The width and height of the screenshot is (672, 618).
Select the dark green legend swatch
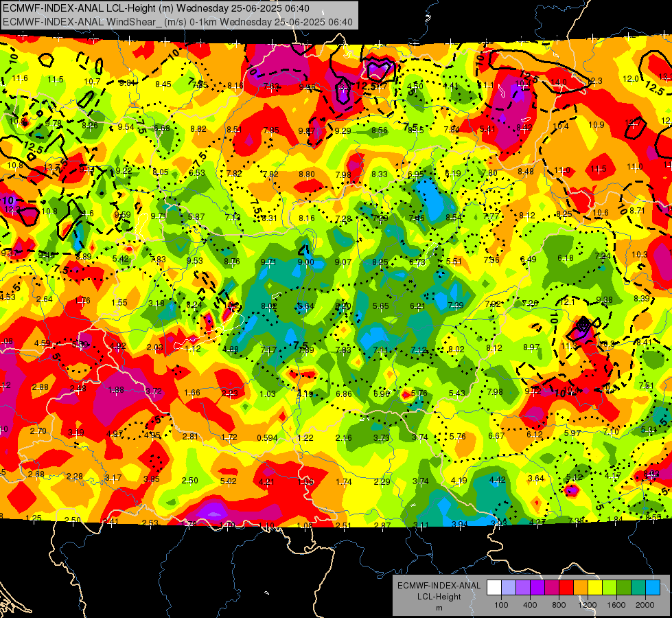(x=624, y=588)
